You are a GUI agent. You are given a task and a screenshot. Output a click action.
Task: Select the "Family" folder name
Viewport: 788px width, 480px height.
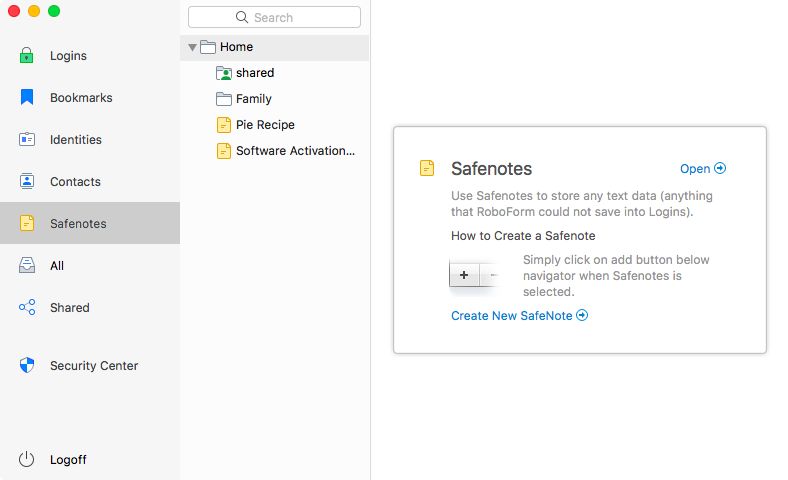pyautogui.click(x=254, y=99)
